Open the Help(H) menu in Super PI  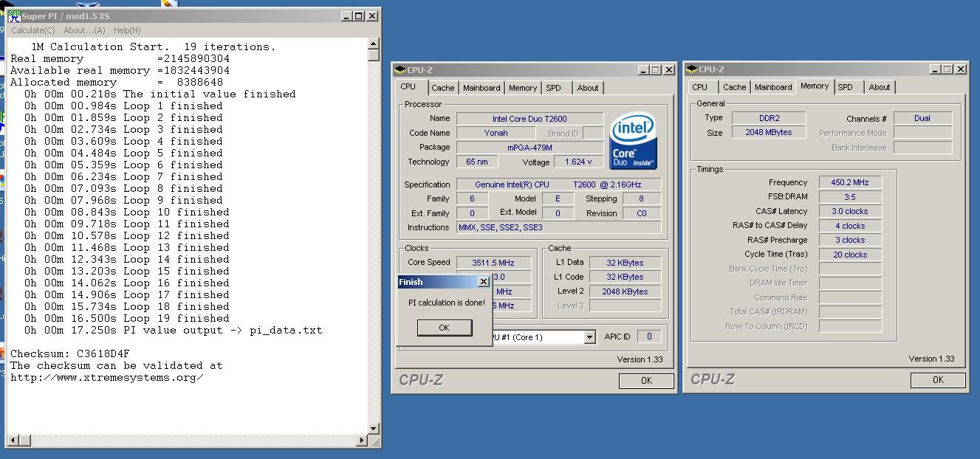127,30
